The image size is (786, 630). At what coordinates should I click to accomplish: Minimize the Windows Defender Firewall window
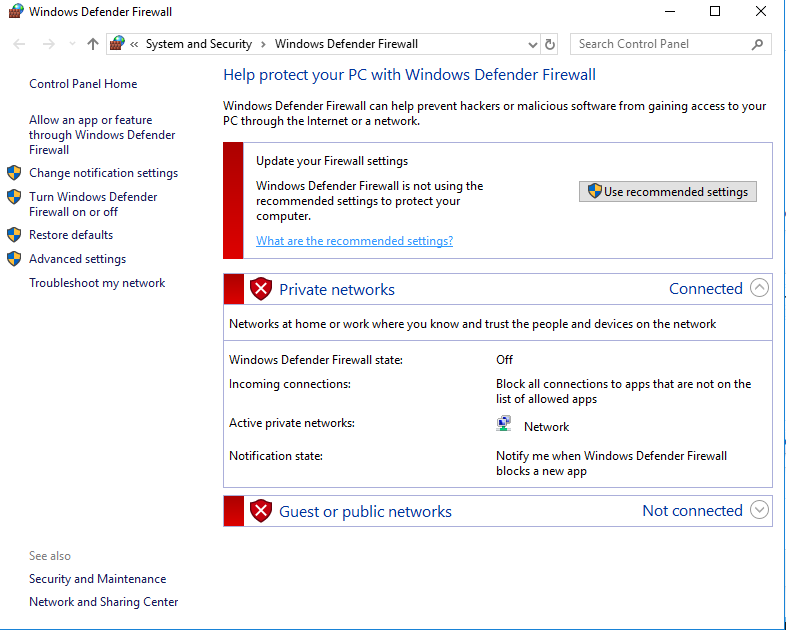(670, 11)
